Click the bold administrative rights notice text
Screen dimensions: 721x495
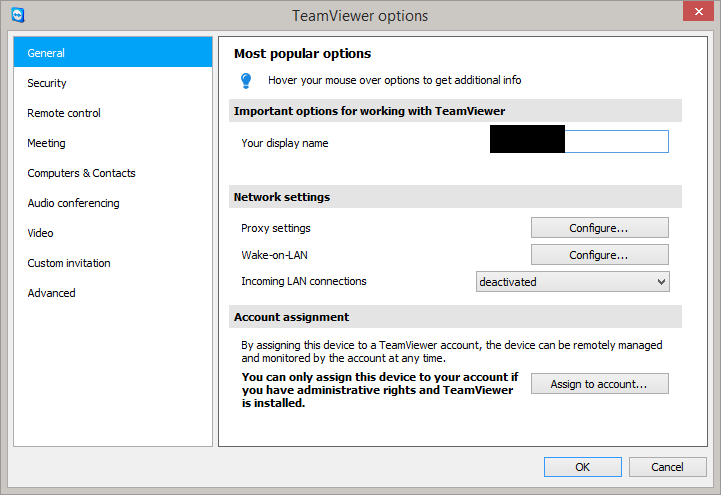pos(380,390)
